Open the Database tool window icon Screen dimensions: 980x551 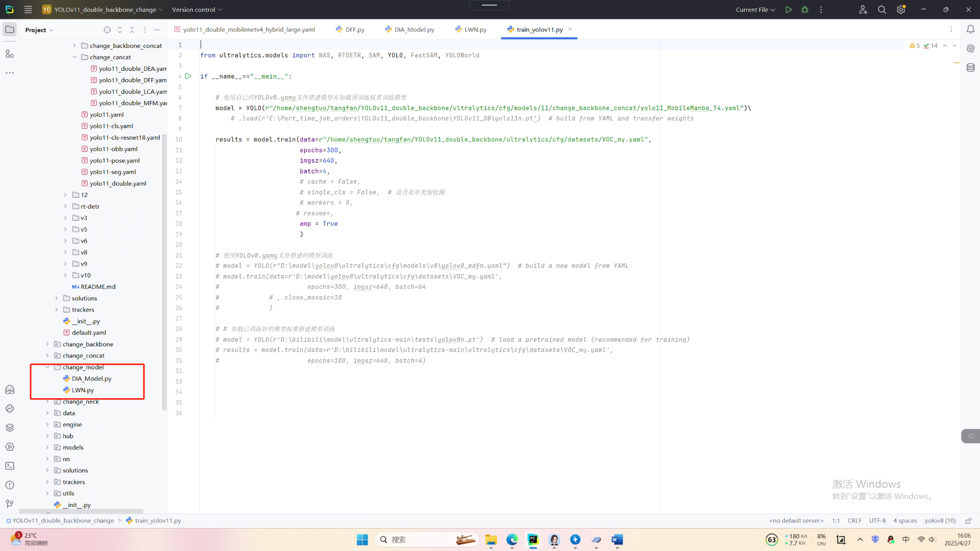tap(970, 67)
